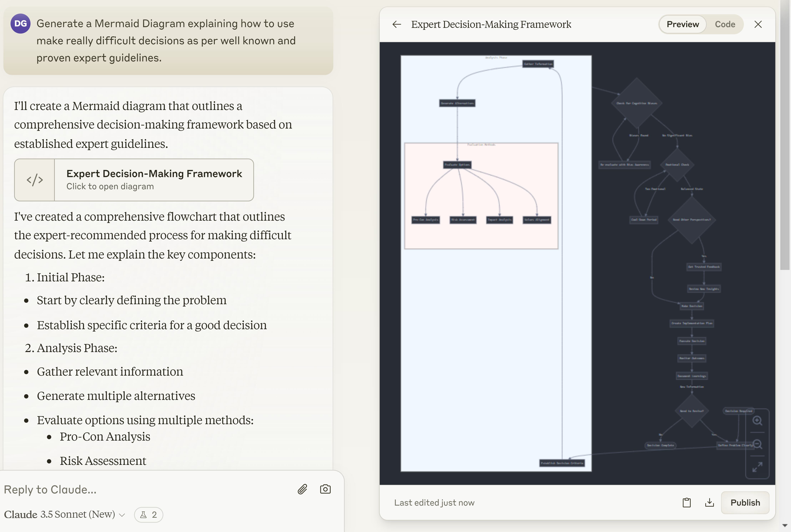The width and height of the screenshot is (791, 532).
Task: Copy diagram using the clipboard icon
Action: pyautogui.click(x=687, y=503)
